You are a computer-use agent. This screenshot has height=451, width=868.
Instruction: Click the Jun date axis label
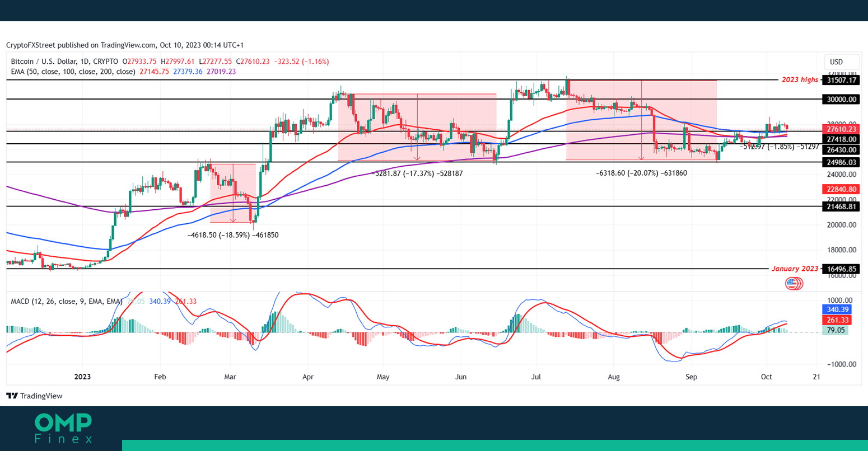[460, 377]
